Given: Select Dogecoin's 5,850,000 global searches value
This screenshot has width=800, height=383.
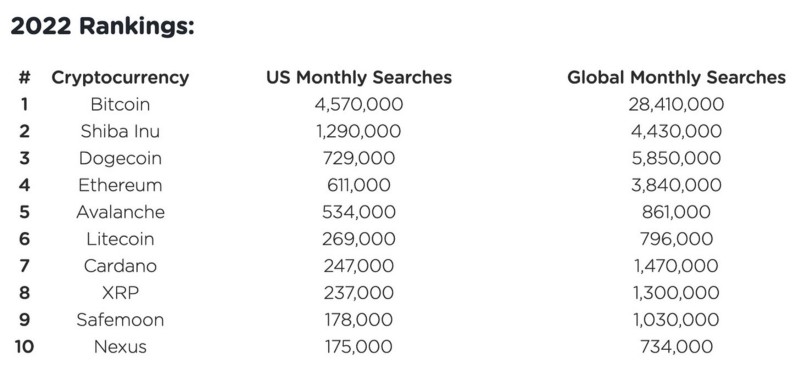Looking at the screenshot, I should point(676,159).
